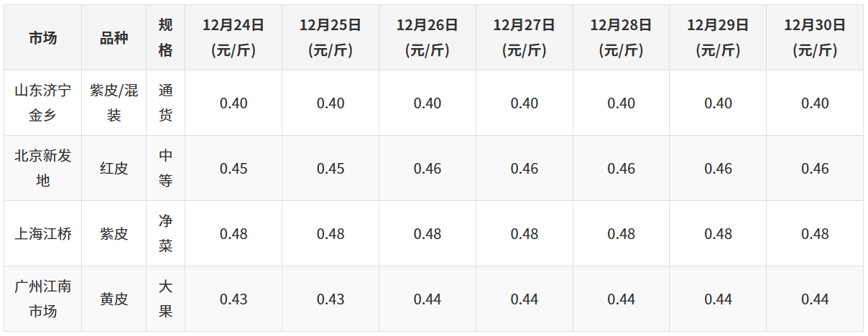Screen dimensions: 868x336
Task: Click the 红皮 variety cell
Action: [x=114, y=168]
